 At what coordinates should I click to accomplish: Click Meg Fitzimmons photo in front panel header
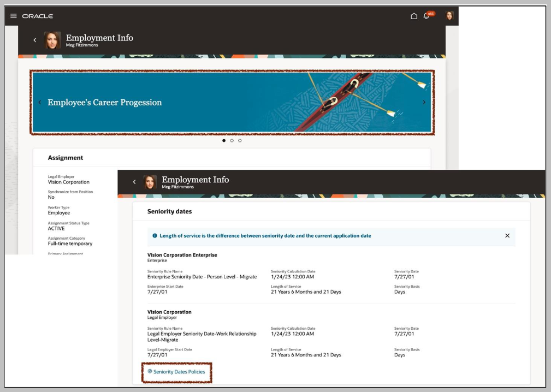pos(150,182)
